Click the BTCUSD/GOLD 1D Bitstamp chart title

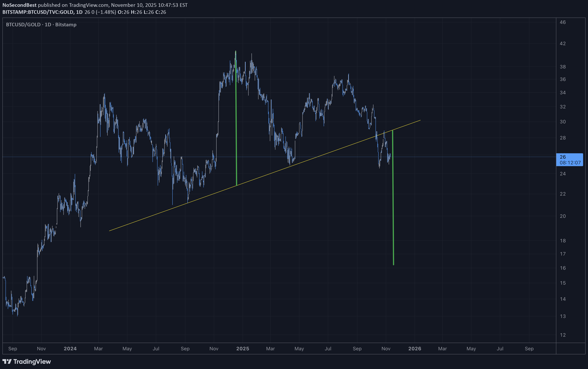click(41, 25)
